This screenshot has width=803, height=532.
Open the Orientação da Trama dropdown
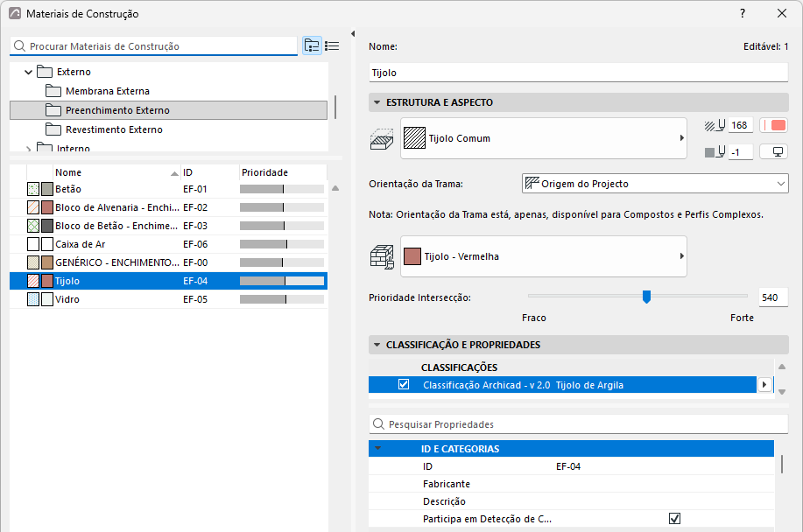(655, 184)
